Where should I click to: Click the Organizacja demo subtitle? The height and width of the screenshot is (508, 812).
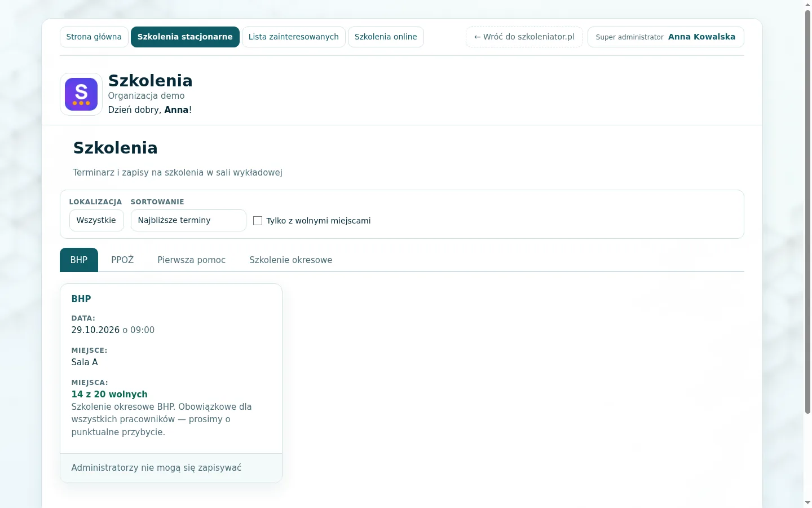pos(147,96)
